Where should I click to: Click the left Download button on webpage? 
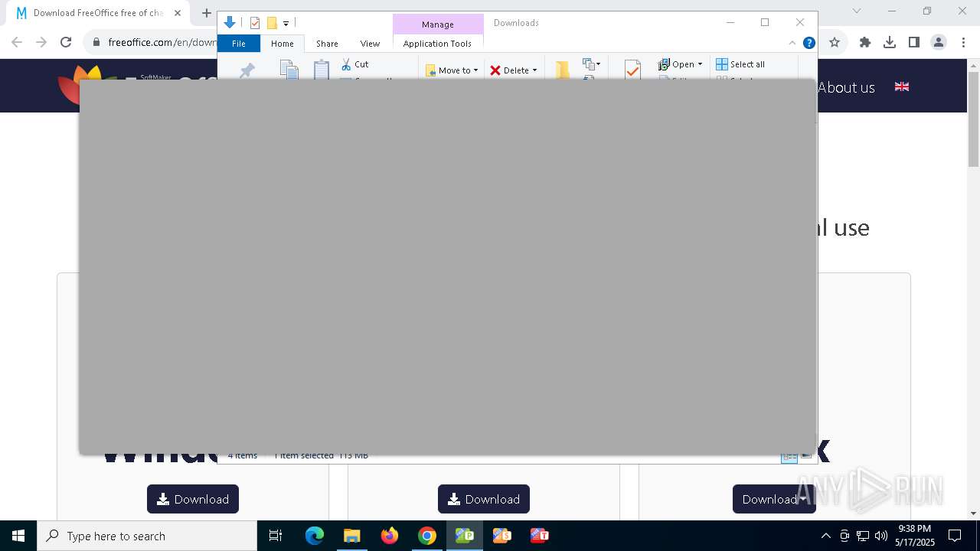[193, 499]
